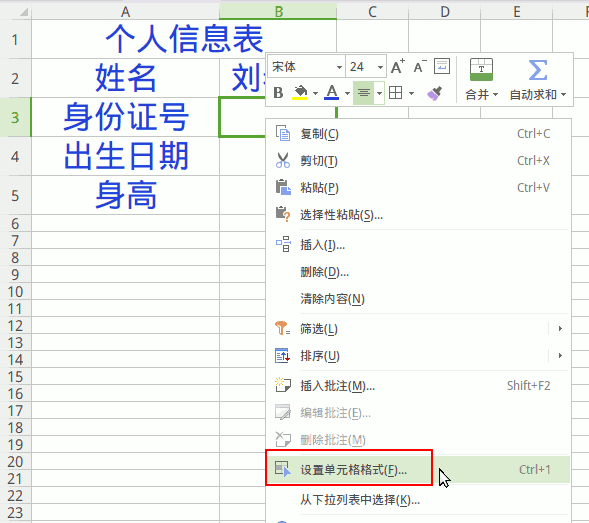
Task: Click the Bold formatting icon
Action: (x=278, y=93)
